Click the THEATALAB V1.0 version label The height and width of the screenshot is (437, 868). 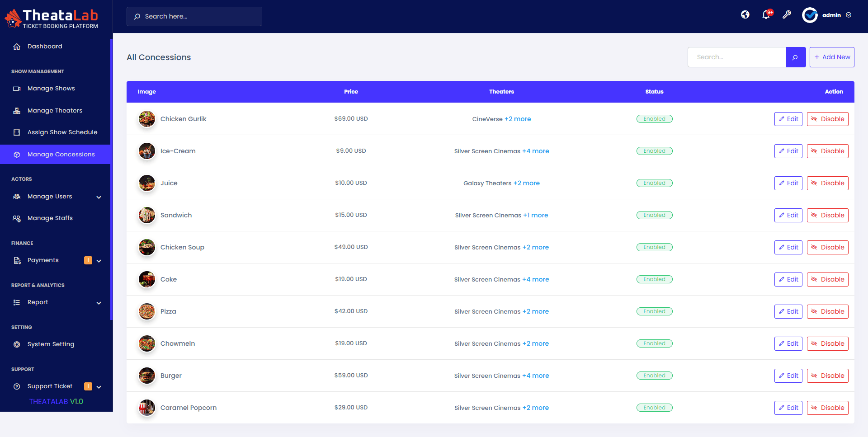pos(56,402)
